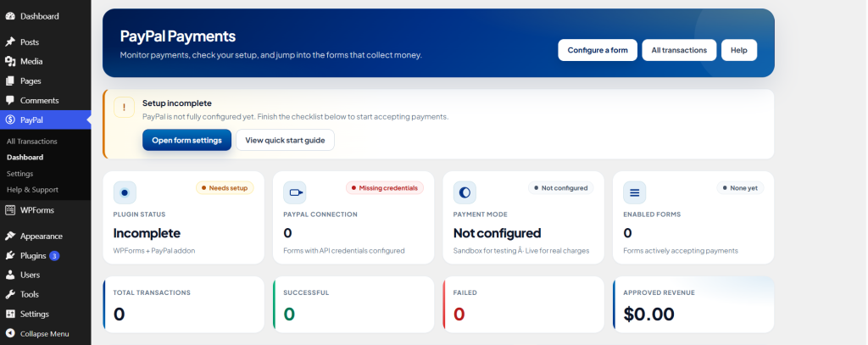
Task: Click the Total Transactions label
Action: (x=152, y=292)
